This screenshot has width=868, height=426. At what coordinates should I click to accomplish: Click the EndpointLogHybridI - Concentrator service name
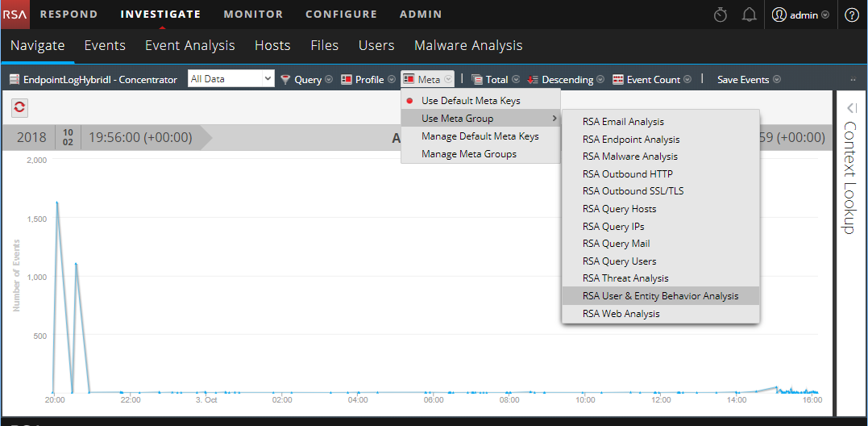pos(100,80)
